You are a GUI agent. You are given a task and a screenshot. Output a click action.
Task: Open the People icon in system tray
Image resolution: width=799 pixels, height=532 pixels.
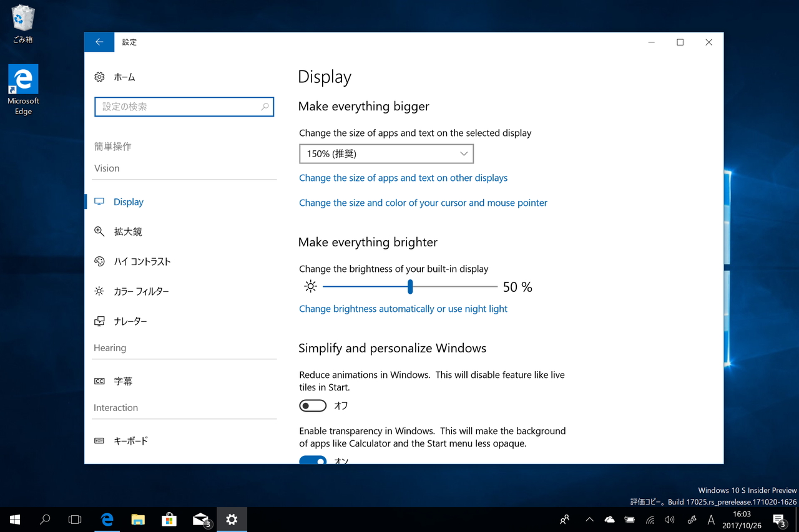565,520
